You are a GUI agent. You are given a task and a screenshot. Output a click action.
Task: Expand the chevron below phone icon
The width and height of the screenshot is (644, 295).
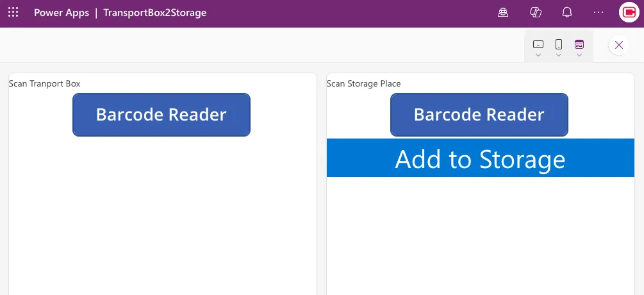(x=559, y=55)
